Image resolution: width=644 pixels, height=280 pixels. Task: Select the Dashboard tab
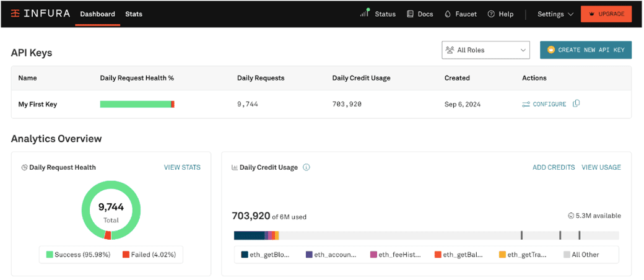pos(98,14)
